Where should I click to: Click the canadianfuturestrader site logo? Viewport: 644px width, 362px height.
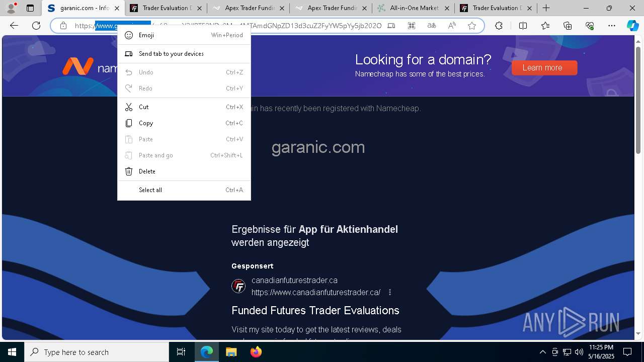(238, 287)
